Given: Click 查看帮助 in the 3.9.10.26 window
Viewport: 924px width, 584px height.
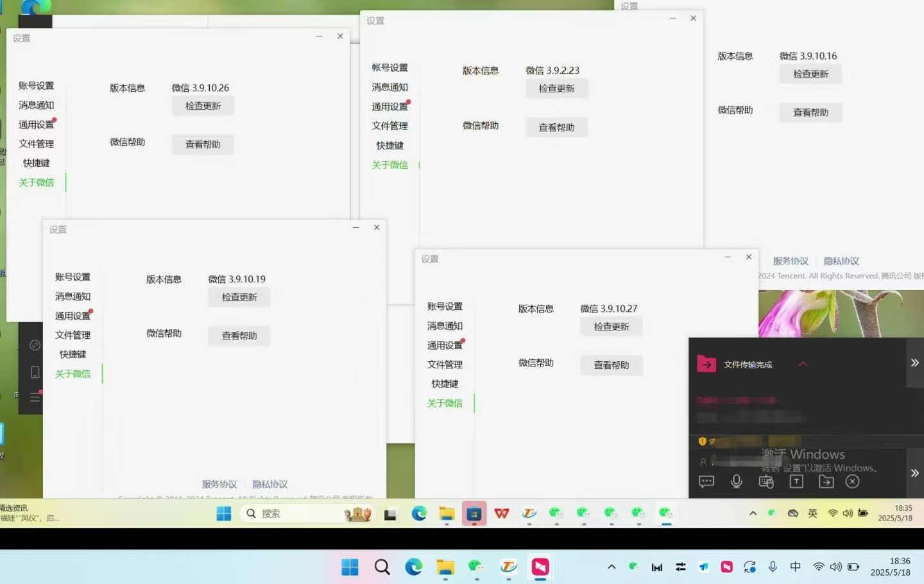Looking at the screenshot, I should pos(203,144).
